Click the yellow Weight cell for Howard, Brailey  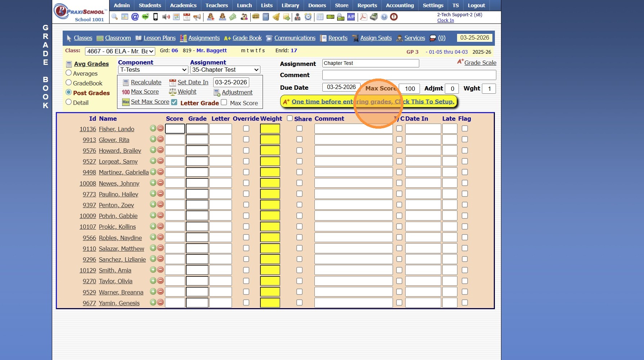pyautogui.click(x=270, y=150)
